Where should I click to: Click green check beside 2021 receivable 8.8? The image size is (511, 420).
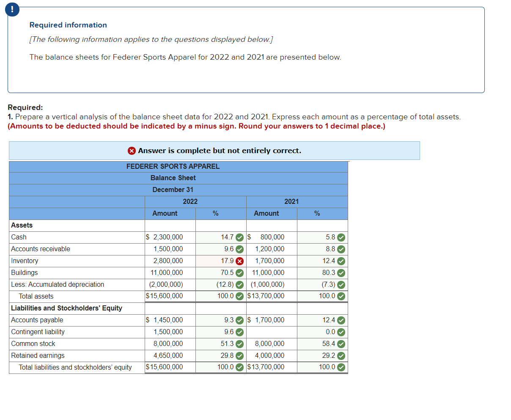point(341,249)
